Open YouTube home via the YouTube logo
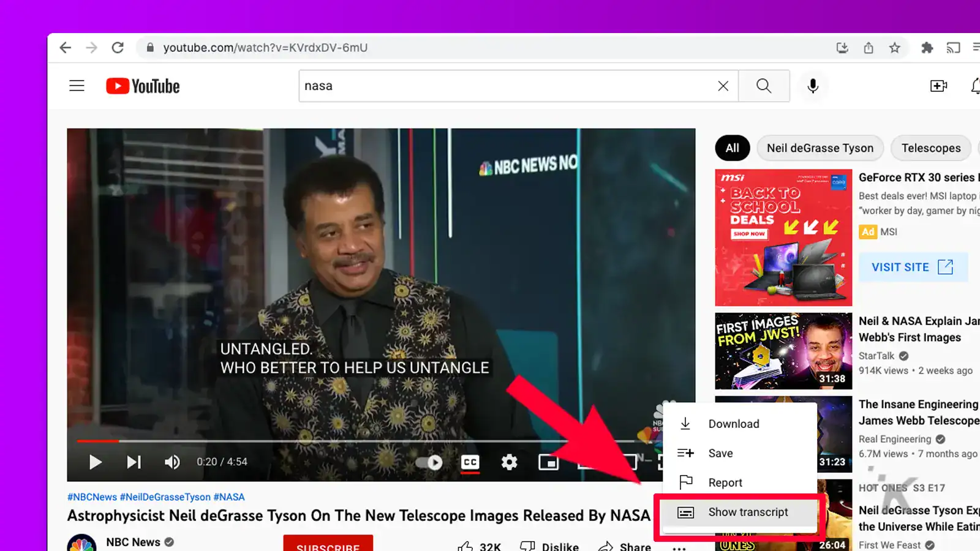Viewport: 980px width, 551px height. click(141, 86)
